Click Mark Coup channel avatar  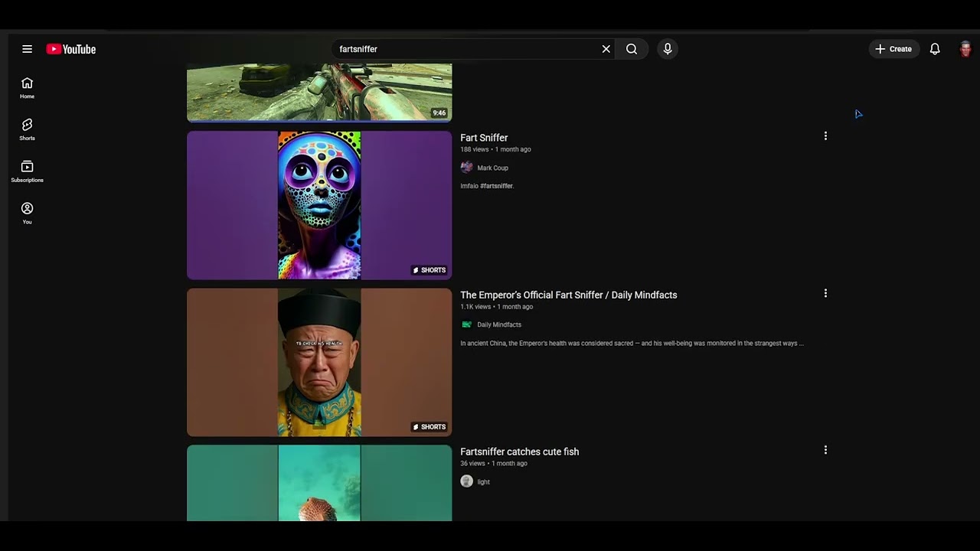466,168
